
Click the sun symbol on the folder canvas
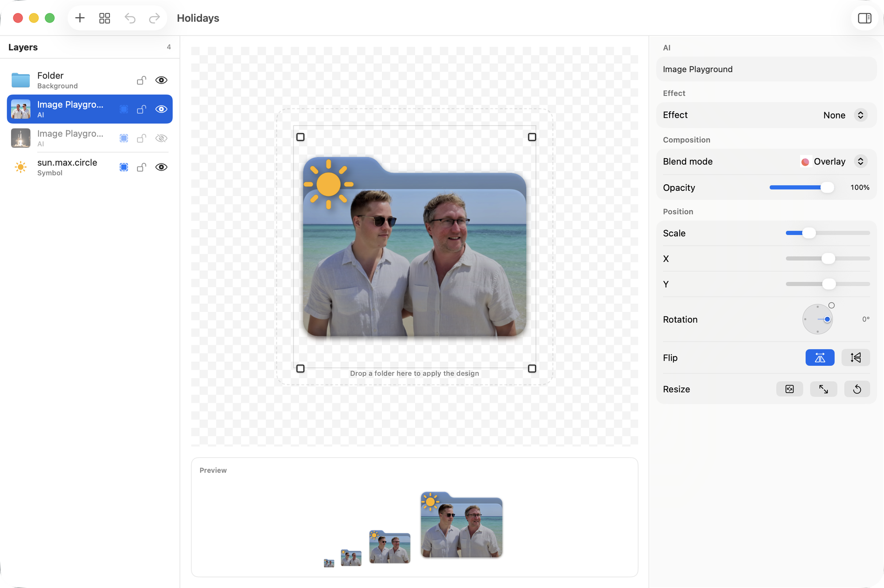click(x=328, y=184)
